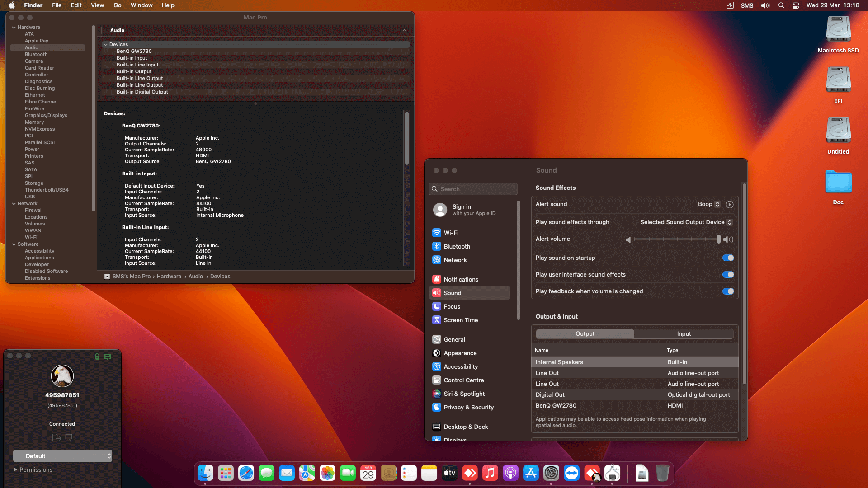
Task: Open Control Centre in the menu bar
Action: click(796, 5)
